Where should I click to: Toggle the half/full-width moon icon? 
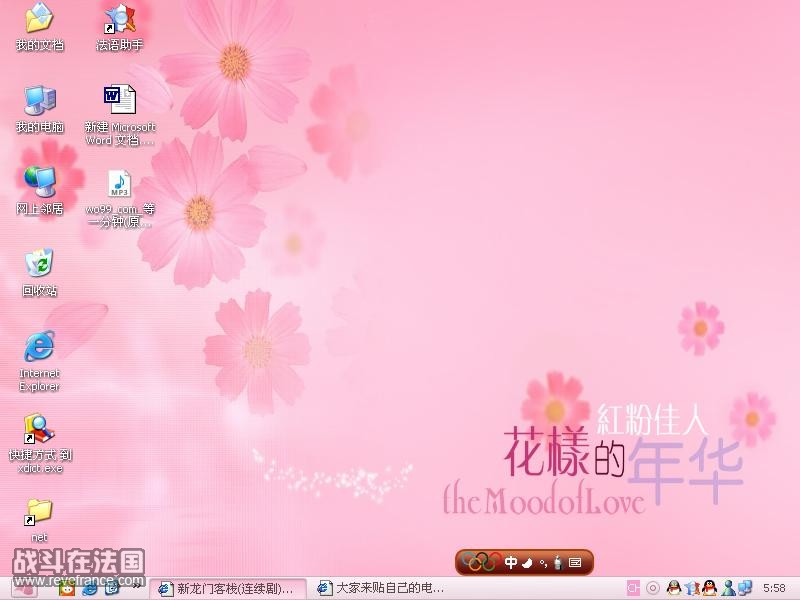tap(527, 563)
